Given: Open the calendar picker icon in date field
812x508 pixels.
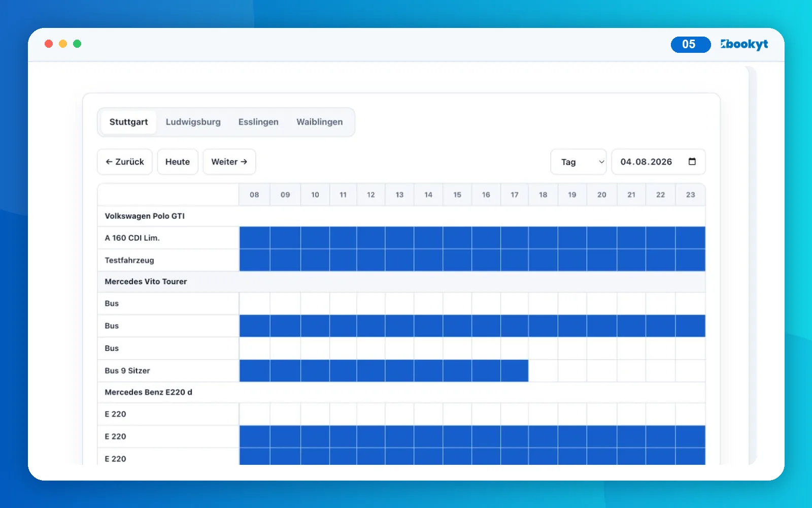Looking at the screenshot, I should coord(692,162).
